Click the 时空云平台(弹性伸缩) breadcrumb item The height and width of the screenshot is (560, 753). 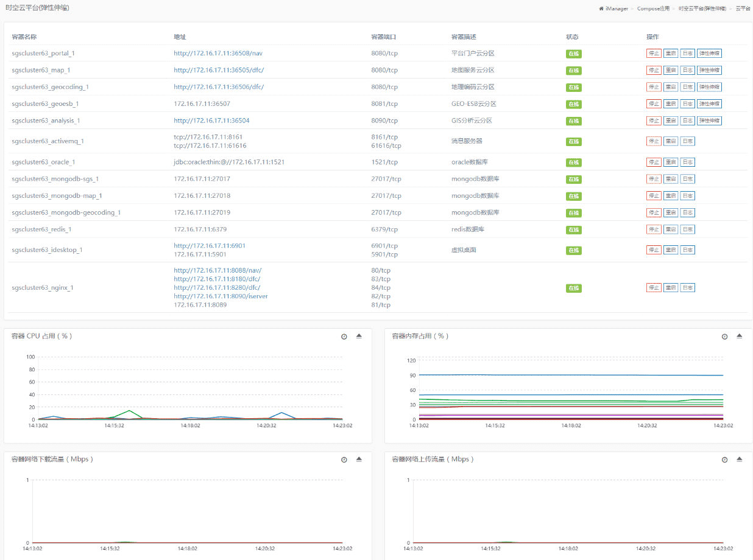[702, 9]
